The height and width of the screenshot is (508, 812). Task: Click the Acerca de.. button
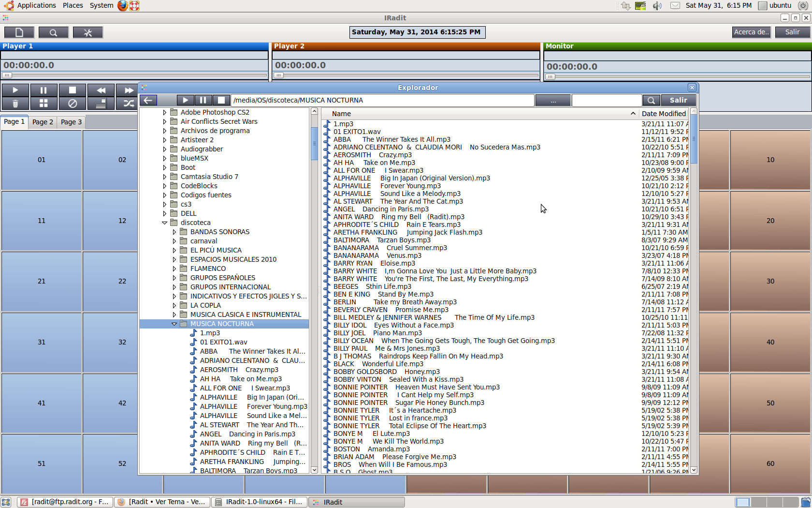click(x=751, y=32)
